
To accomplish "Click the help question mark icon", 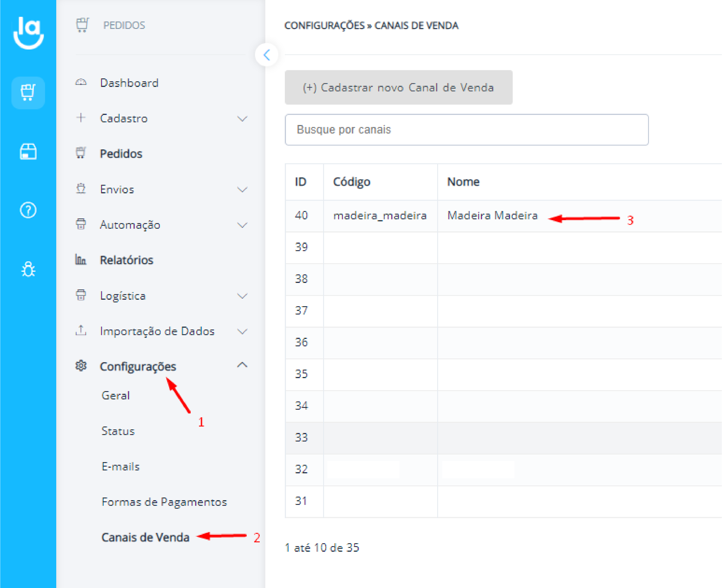I will [28, 210].
